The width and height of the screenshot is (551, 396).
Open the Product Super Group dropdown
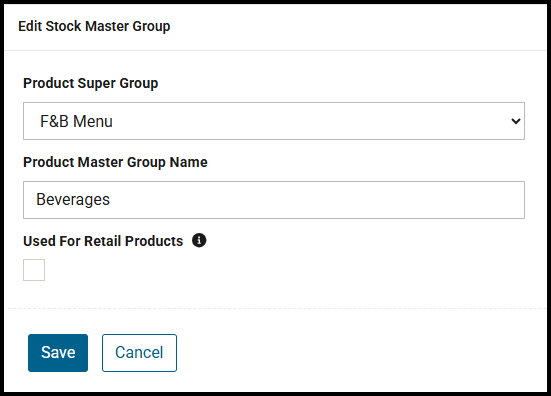274,121
